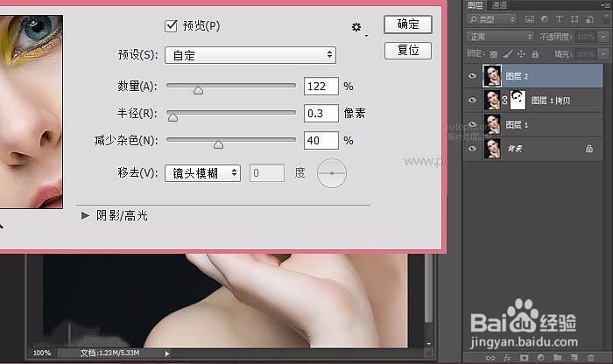Lock image pixels brush icon
613x364 pixels.
(x=507, y=54)
